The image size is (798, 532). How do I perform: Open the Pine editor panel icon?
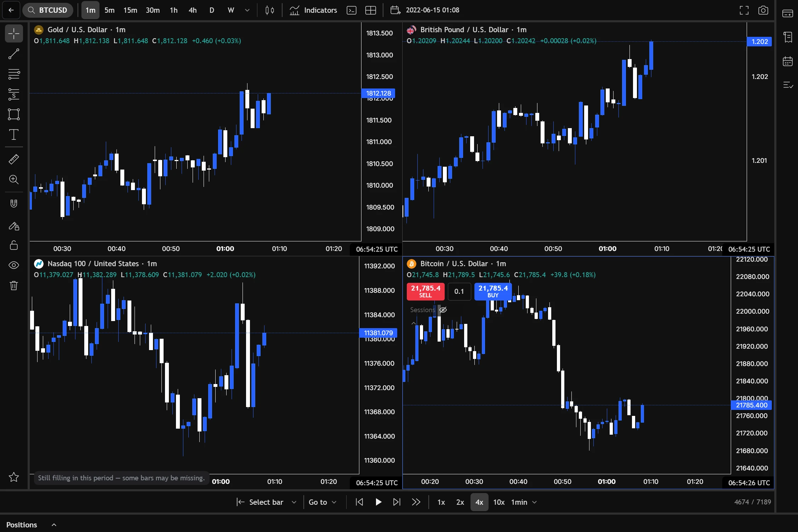[352, 10]
